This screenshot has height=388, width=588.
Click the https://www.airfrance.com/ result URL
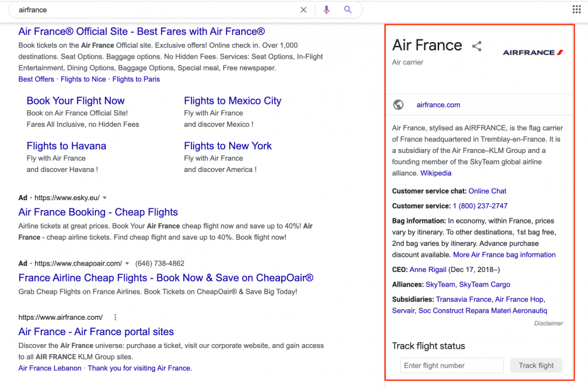tap(60, 317)
